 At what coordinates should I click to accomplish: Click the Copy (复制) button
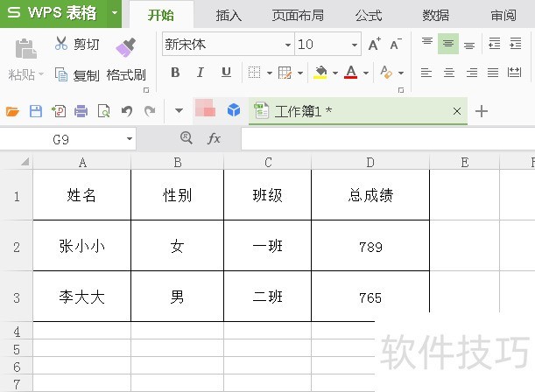(77, 74)
